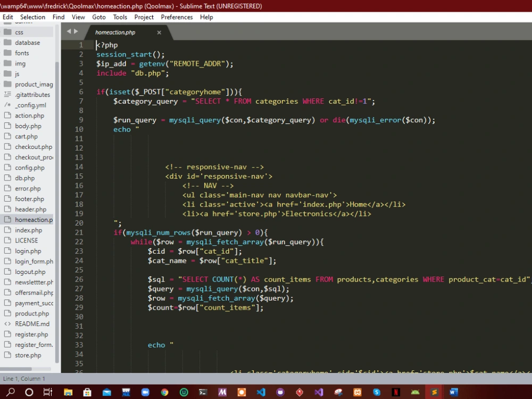Open the Preferences menu
Image resolution: width=532 pixels, height=399 pixels.
tap(177, 17)
